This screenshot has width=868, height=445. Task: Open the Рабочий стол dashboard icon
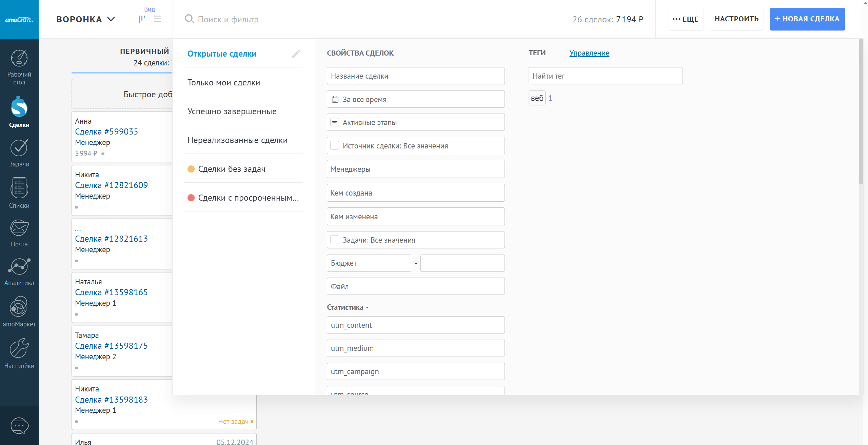19,59
